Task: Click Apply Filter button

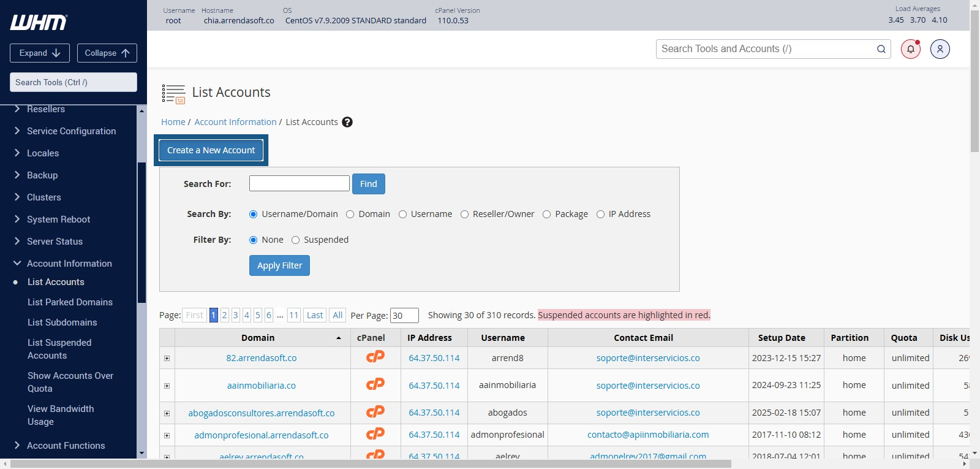Action: click(279, 265)
